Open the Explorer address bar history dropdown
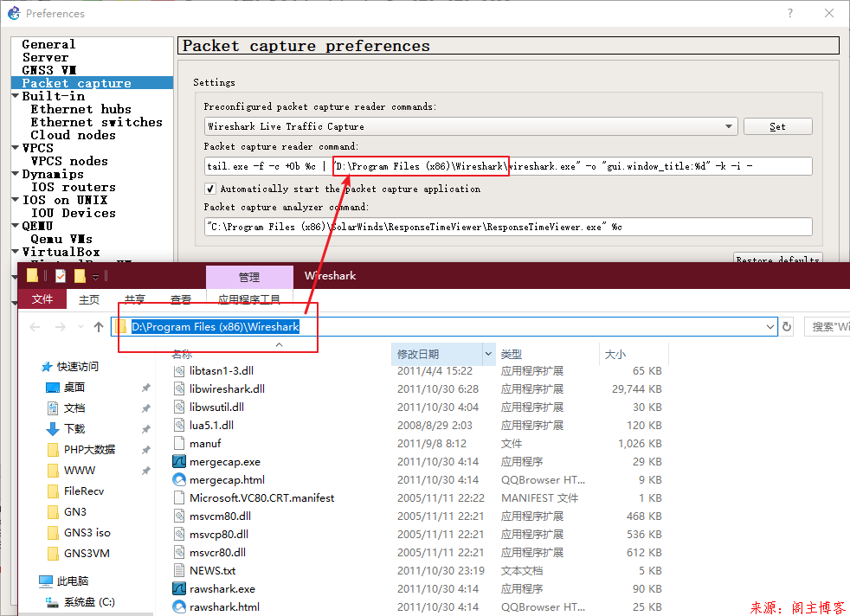Viewport: 850px width, 616px height. (770, 327)
